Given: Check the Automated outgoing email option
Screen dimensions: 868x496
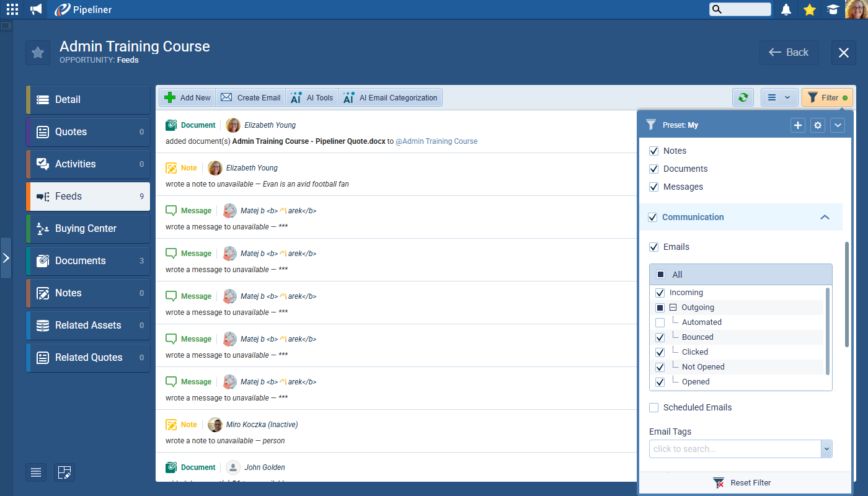Looking at the screenshot, I should tap(660, 322).
